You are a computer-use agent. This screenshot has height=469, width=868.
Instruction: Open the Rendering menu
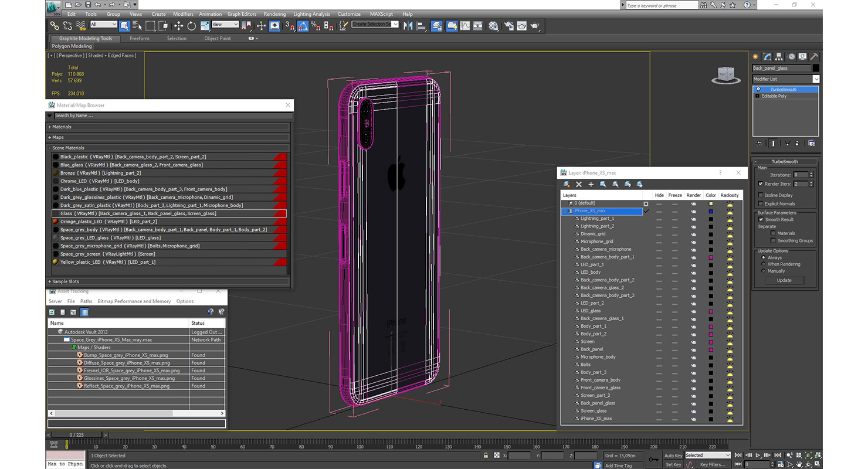click(x=274, y=14)
